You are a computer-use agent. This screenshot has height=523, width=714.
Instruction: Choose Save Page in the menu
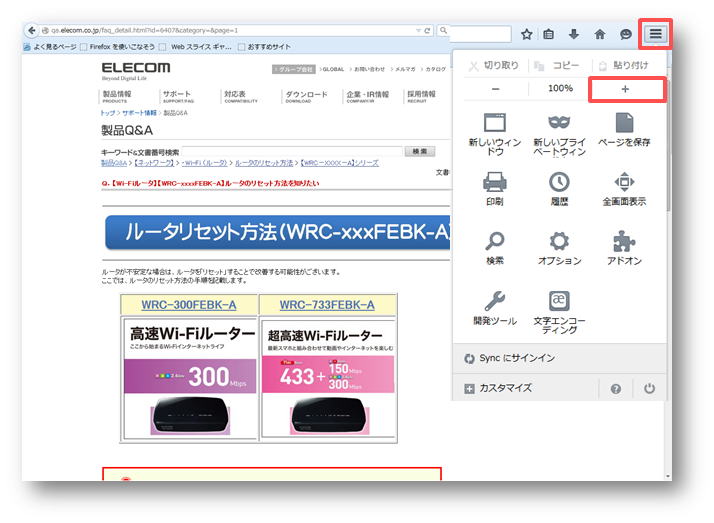(624, 130)
